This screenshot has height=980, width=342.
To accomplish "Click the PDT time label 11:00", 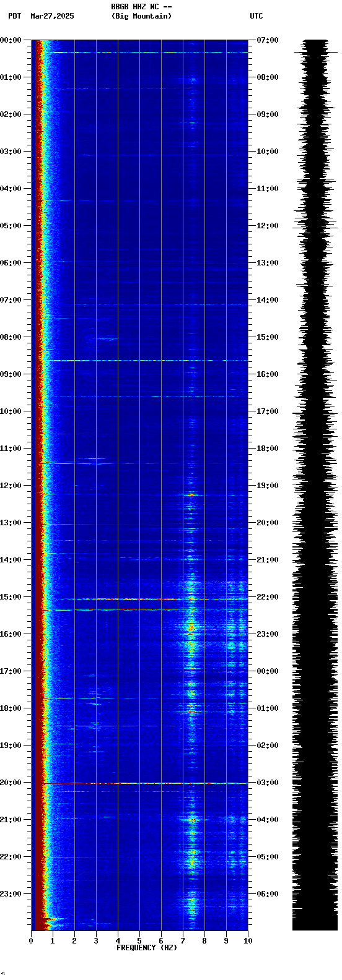I will [11, 449].
